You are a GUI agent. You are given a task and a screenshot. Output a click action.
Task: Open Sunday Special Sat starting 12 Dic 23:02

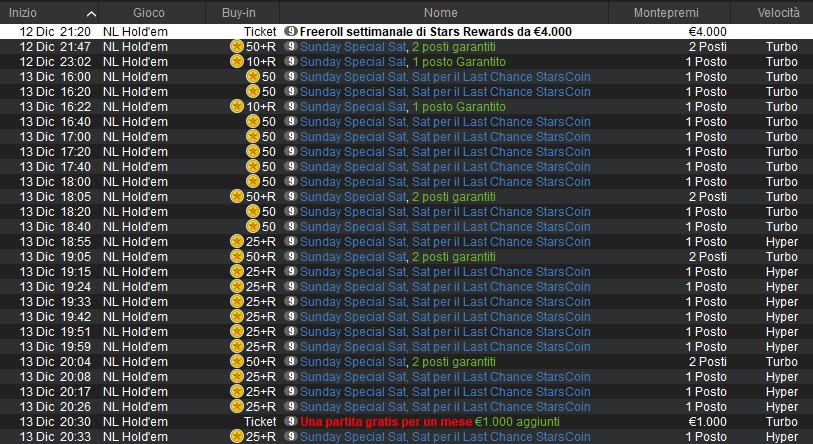402,62
